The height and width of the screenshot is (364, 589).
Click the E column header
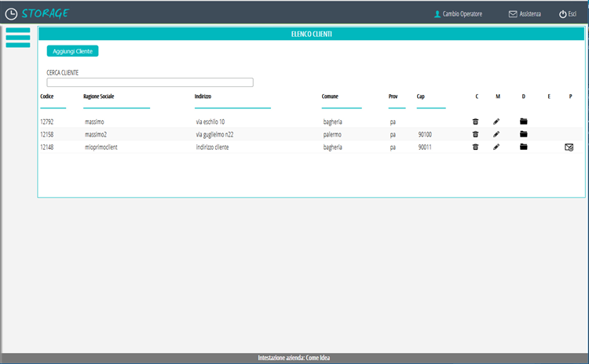(x=549, y=96)
